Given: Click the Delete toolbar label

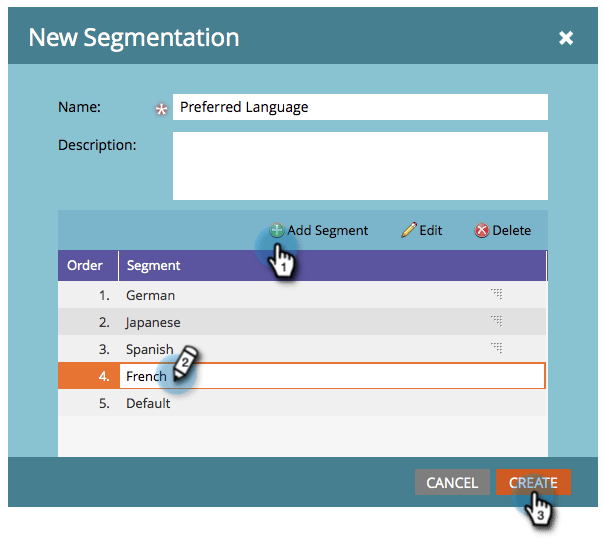Looking at the screenshot, I should 512,230.
